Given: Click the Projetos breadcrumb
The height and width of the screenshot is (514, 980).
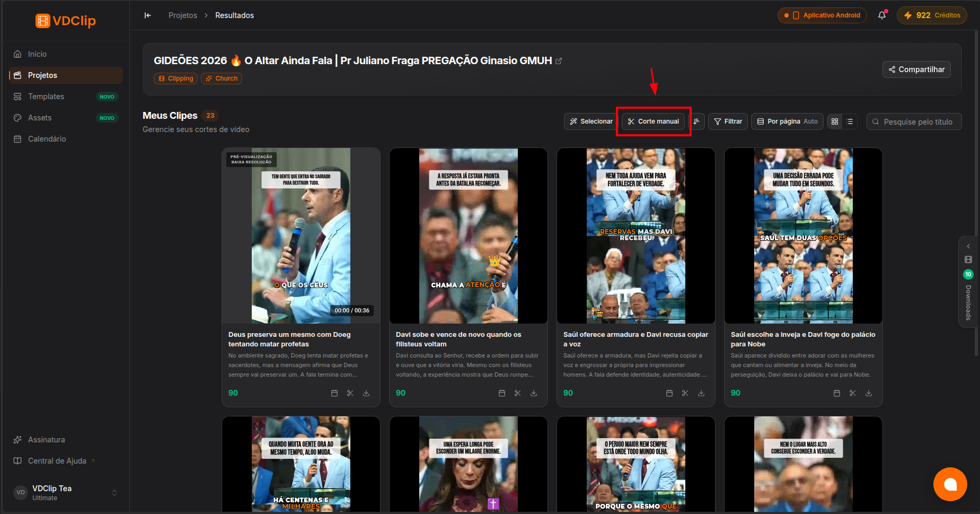Looking at the screenshot, I should pos(183,15).
